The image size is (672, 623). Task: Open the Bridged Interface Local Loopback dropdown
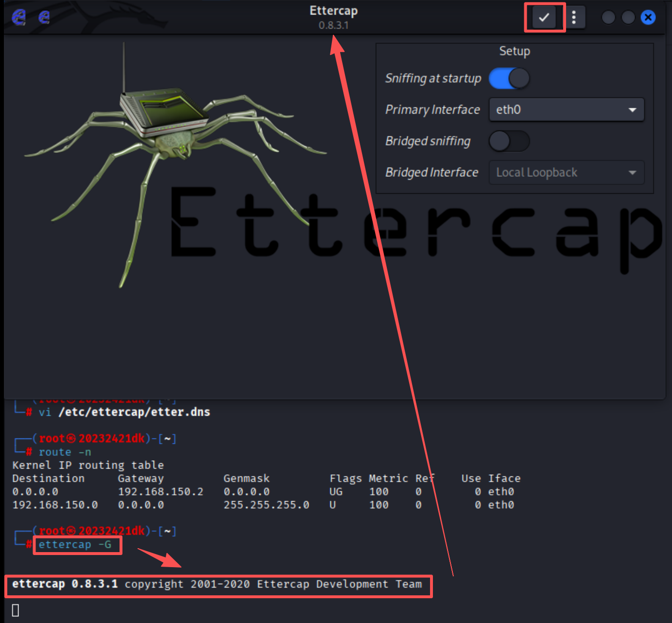coord(567,172)
